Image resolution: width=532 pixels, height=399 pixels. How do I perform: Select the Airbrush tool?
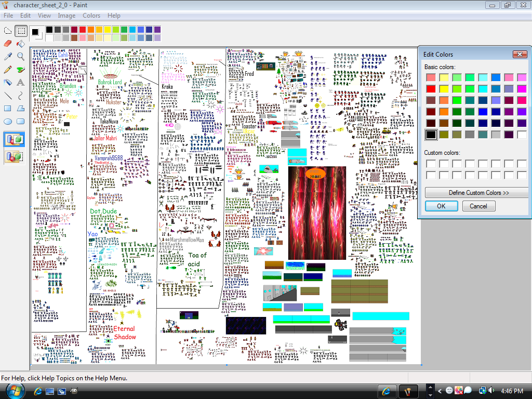[x=7, y=82]
